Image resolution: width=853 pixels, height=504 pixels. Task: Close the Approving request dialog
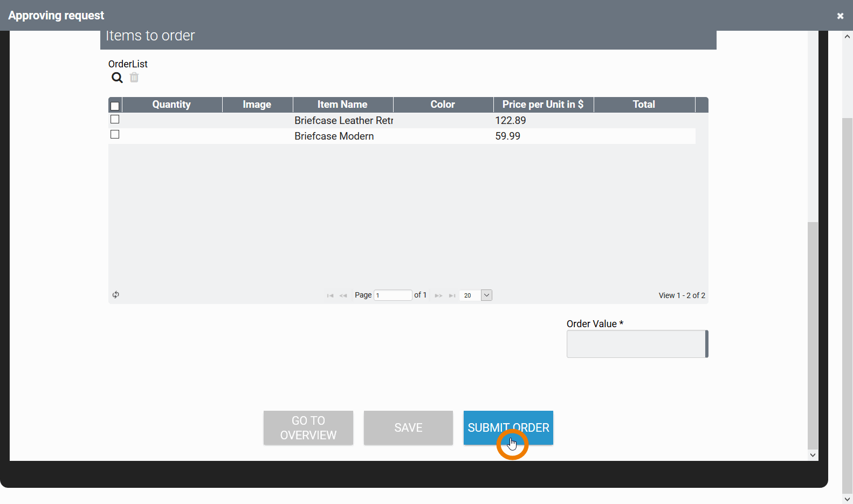coord(840,16)
